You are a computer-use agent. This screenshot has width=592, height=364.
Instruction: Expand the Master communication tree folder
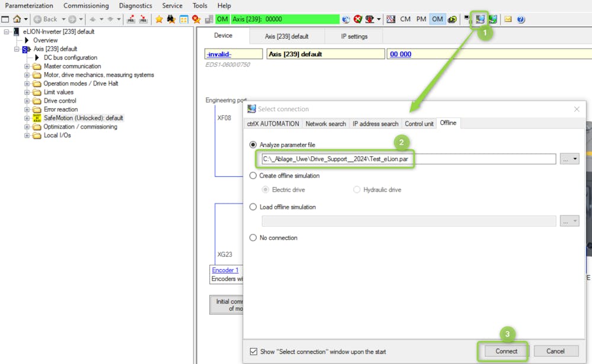(x=27, y=66)
